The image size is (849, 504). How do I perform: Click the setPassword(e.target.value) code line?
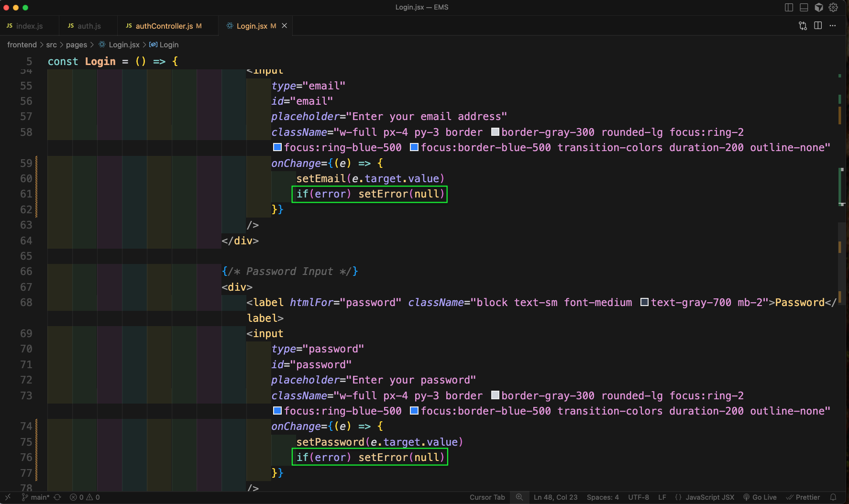tap(379, 442)
